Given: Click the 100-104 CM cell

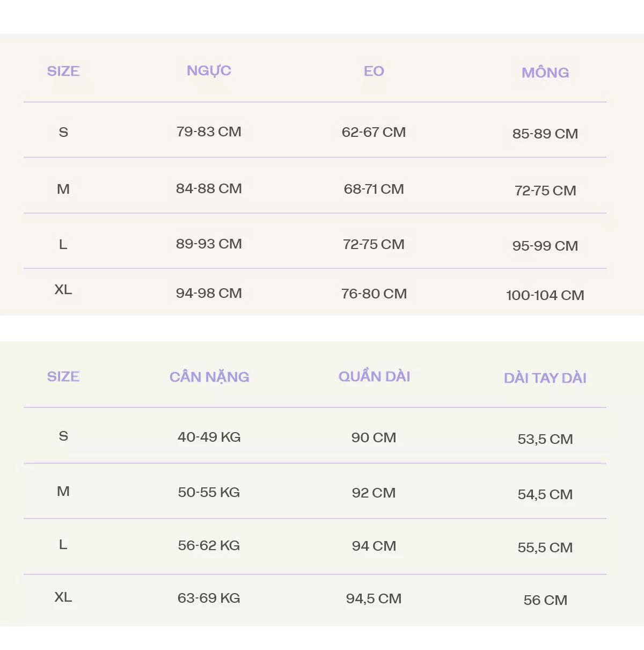Looking at the screenshot, I should (x=545, y=295).
